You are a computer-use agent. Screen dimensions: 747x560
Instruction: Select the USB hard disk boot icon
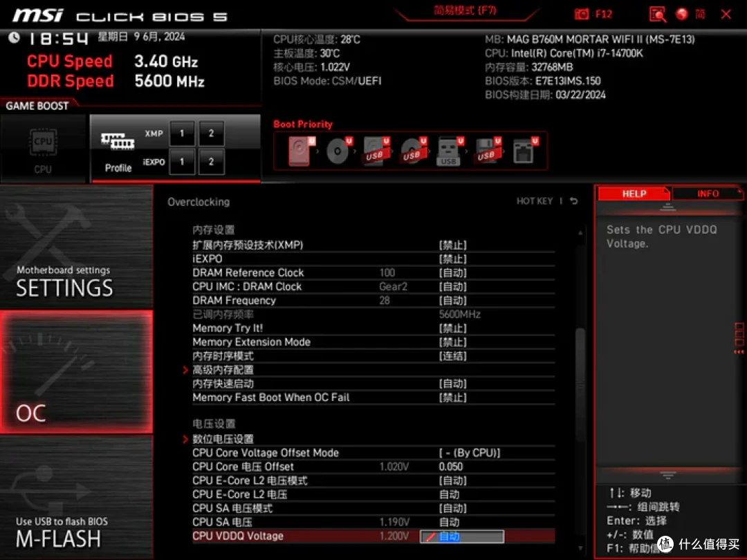[376, 151]
